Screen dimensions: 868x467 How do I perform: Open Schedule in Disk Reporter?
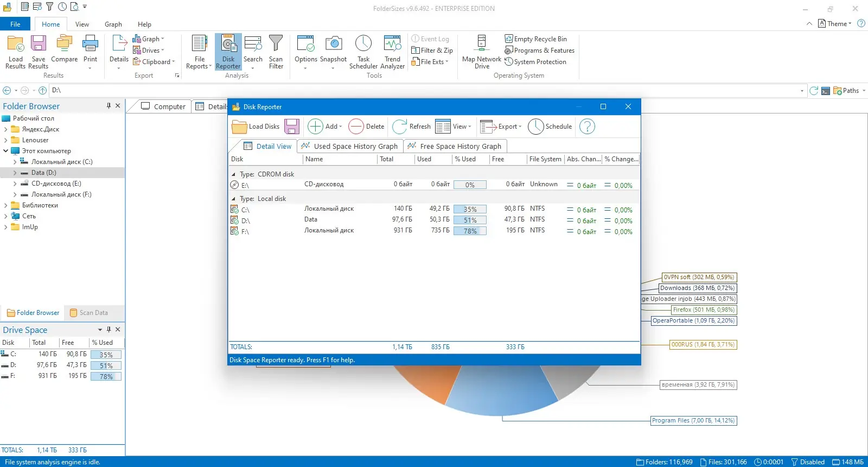pyautogui.click(x=550, y=127)
